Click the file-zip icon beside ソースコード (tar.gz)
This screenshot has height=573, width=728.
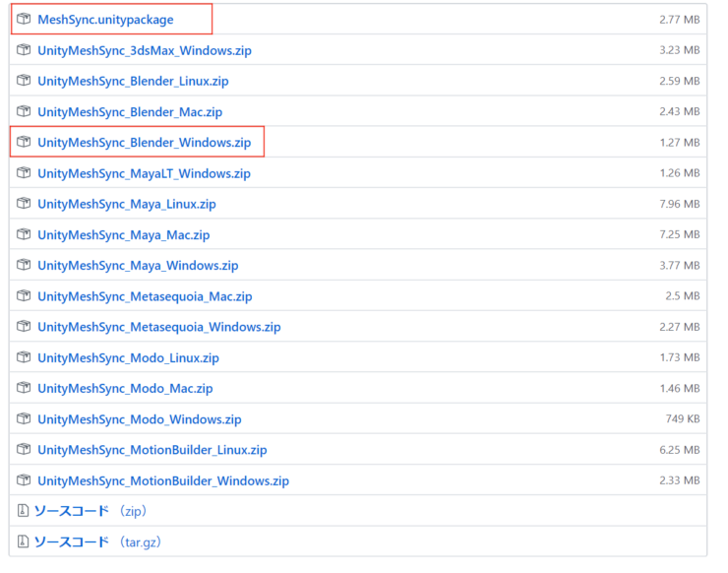24,541
